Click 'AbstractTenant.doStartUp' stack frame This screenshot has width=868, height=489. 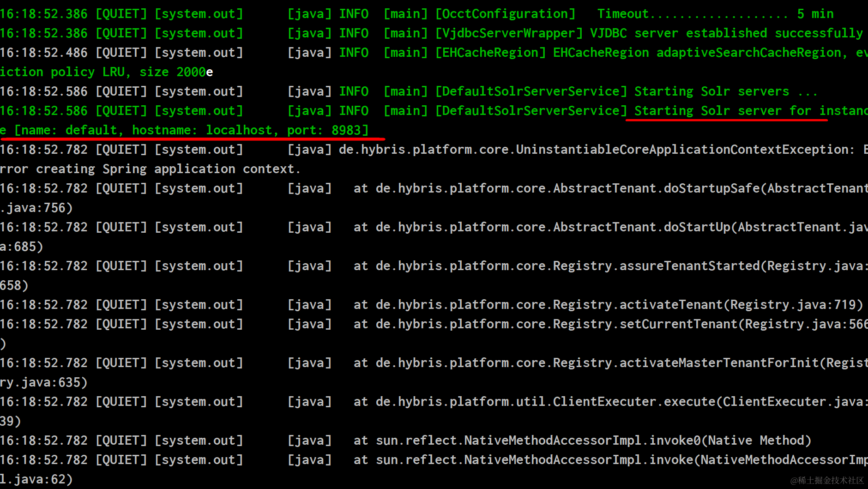[x=642, y=227]
